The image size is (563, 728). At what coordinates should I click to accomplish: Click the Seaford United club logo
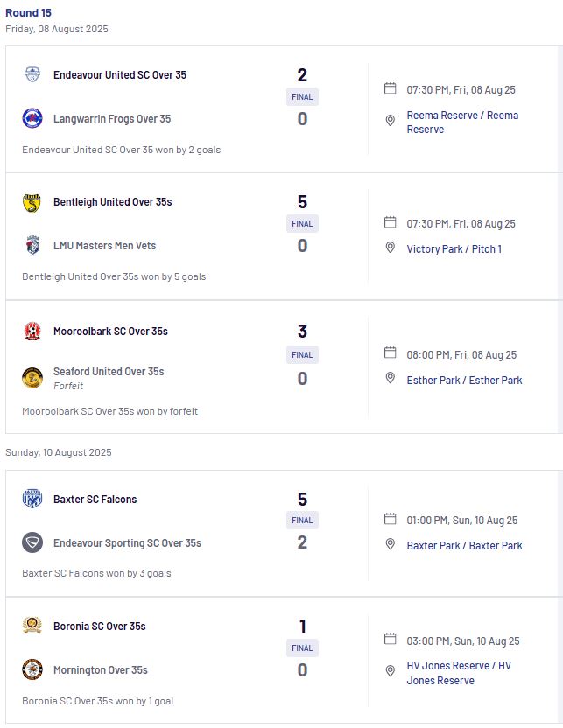click(32, 377)
